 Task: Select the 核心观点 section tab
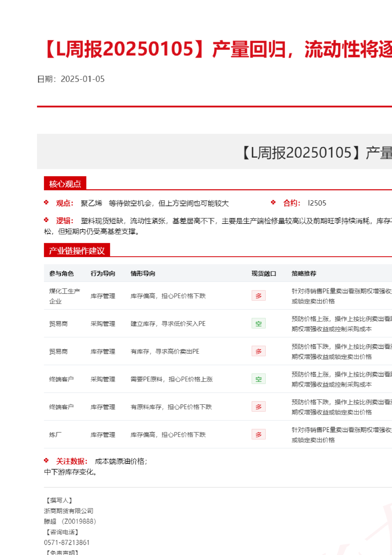[x=65, y=184]
